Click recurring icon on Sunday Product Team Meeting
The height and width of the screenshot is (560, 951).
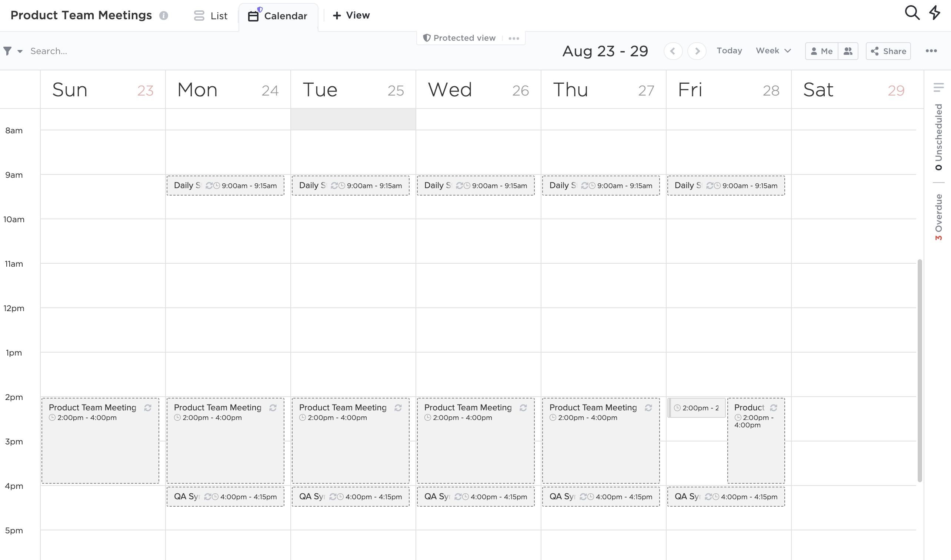147,408
